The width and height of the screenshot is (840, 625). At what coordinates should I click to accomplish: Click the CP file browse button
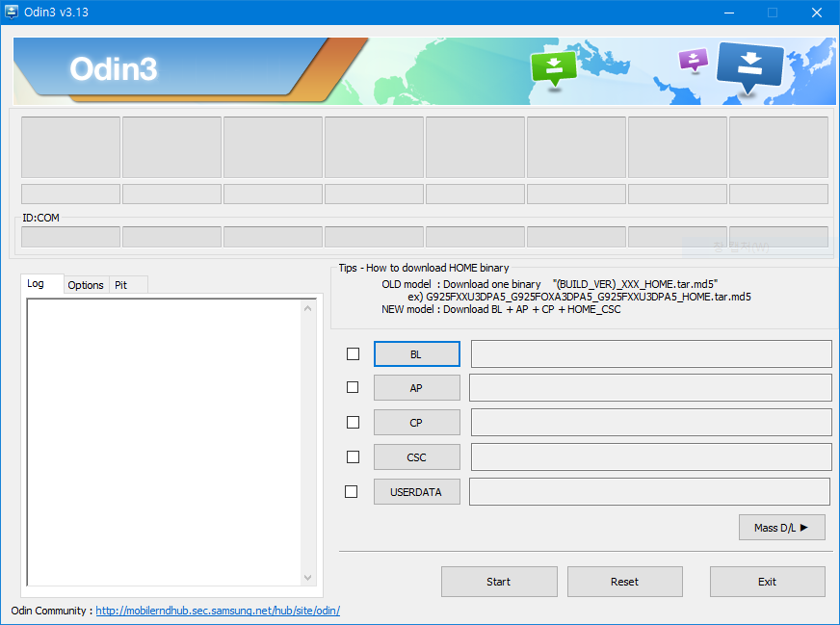tap(417, 423)
